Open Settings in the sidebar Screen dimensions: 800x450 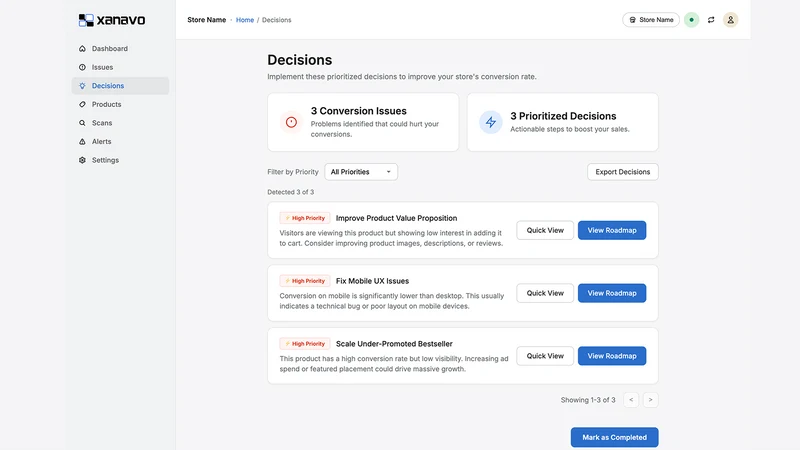click(120, 160)
